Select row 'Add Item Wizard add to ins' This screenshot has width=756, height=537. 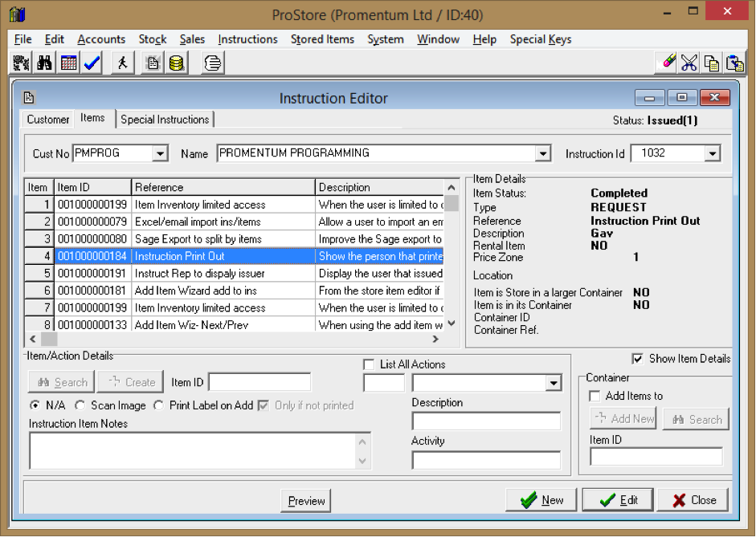point(234,291)
